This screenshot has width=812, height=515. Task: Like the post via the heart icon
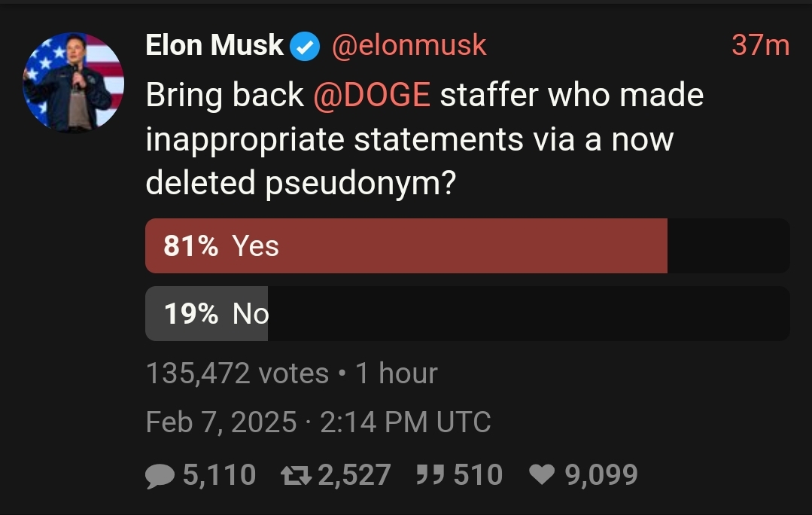(x=541, y=475)
